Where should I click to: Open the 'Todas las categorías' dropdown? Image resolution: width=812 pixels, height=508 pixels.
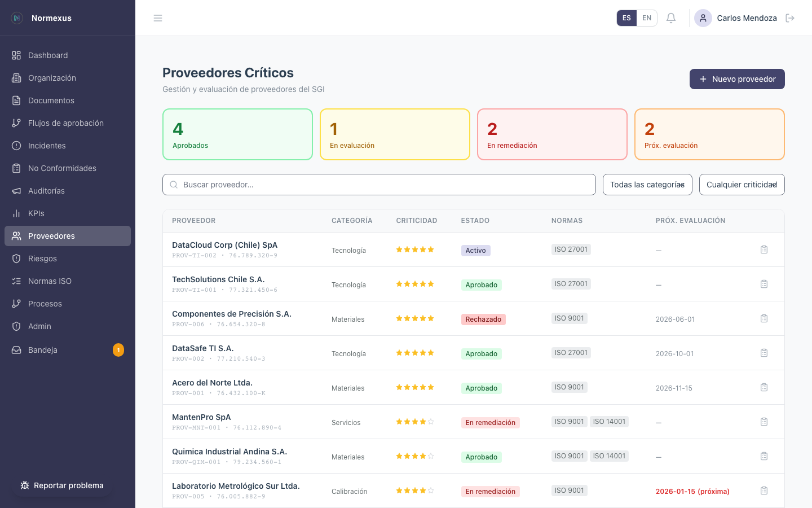coord(647,185)
